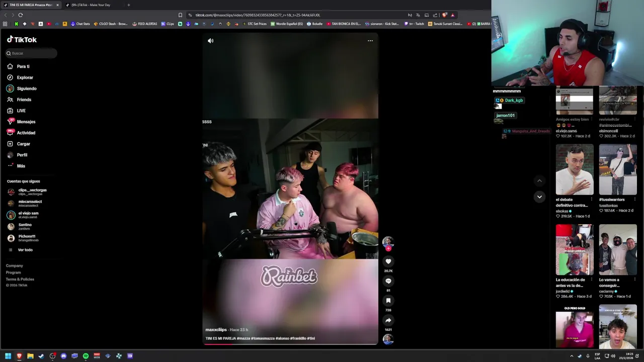Open 'el debate definitivo contra' video thumbnail
The width and height of the screenshot is (644, 362).
click(575, 169)
